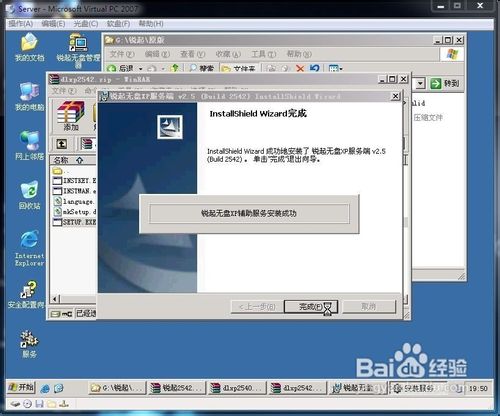Launch IE from quick launch bar
The image size is (500, 416).
pos(45,388)
